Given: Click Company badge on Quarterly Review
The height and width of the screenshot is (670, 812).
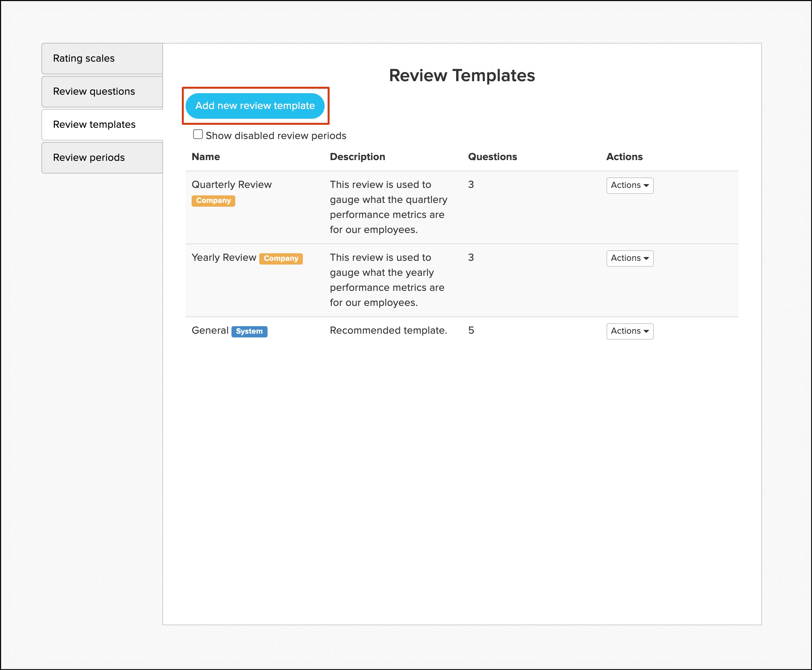Looking at the screenshot, I should coord(213,201).
